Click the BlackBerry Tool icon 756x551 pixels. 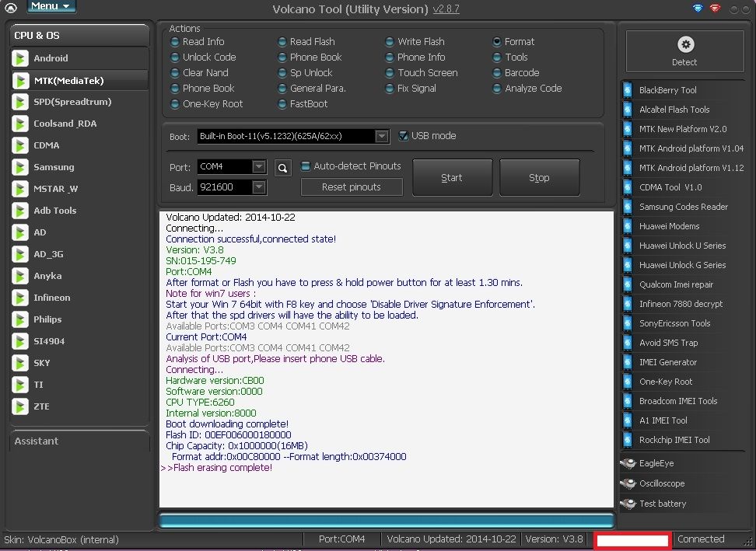(x=628, y=90)
